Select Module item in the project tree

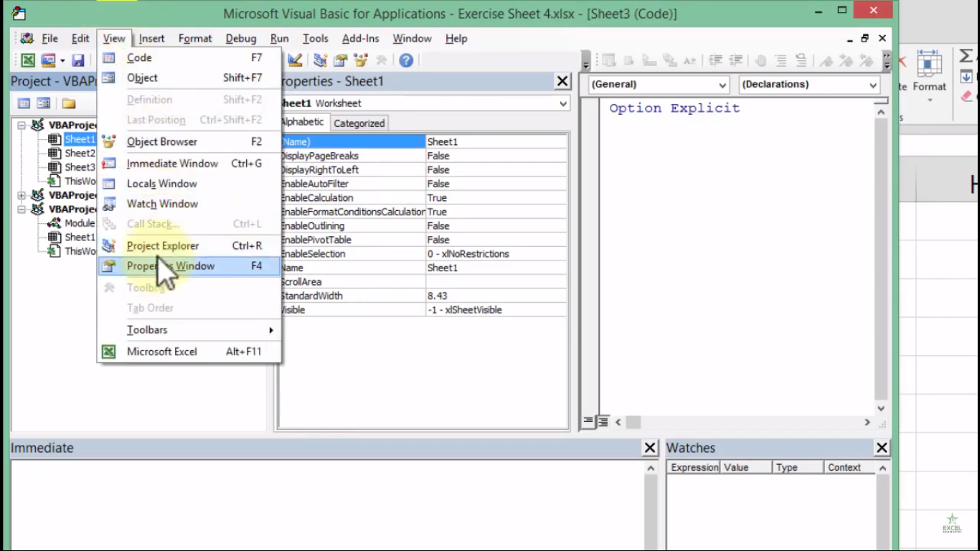click(x=80, y=223)
